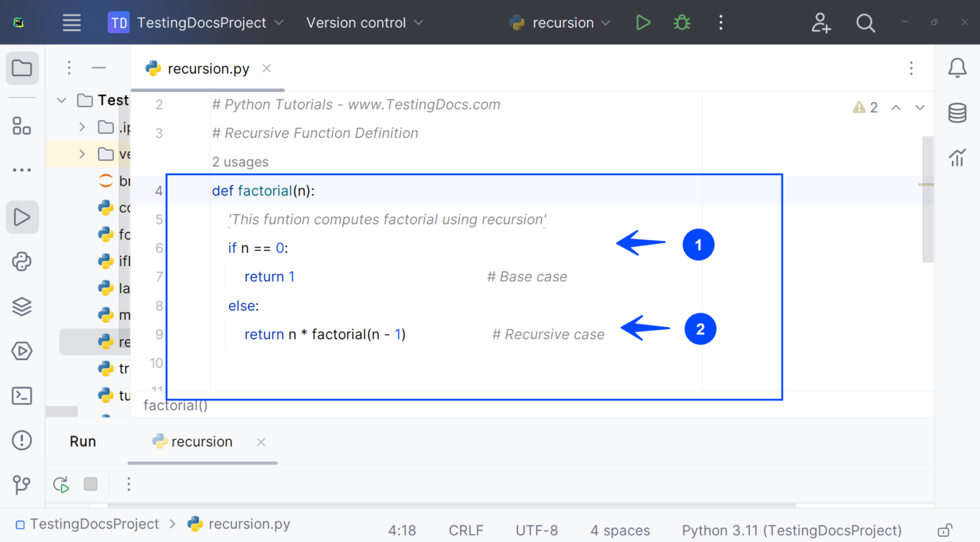The image size is (980, 542).
Task: Toggle the Project folder tool window
Action: click(22, 68)
